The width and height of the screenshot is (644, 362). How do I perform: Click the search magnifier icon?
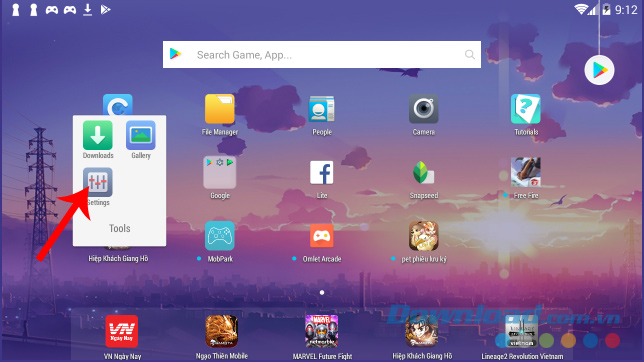coord(470,54)
